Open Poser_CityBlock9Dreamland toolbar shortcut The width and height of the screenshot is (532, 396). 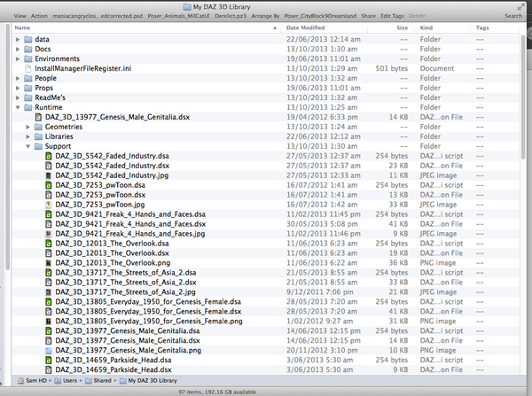[320, 16]
